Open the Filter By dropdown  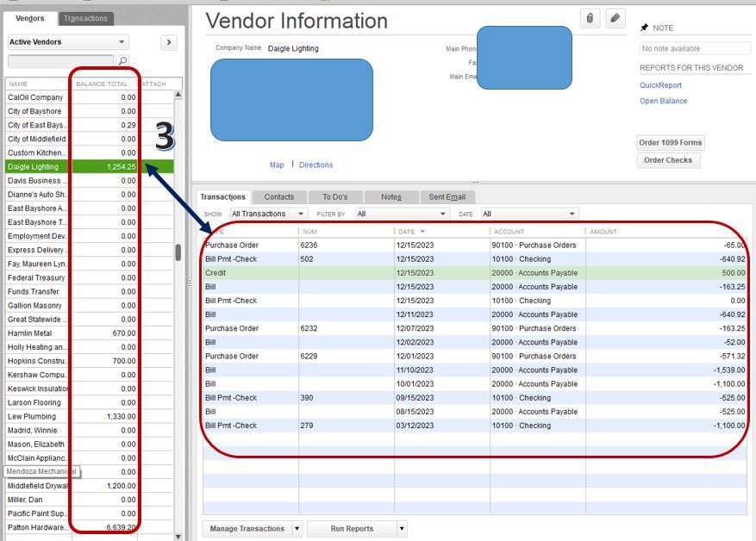pos(402,214)
